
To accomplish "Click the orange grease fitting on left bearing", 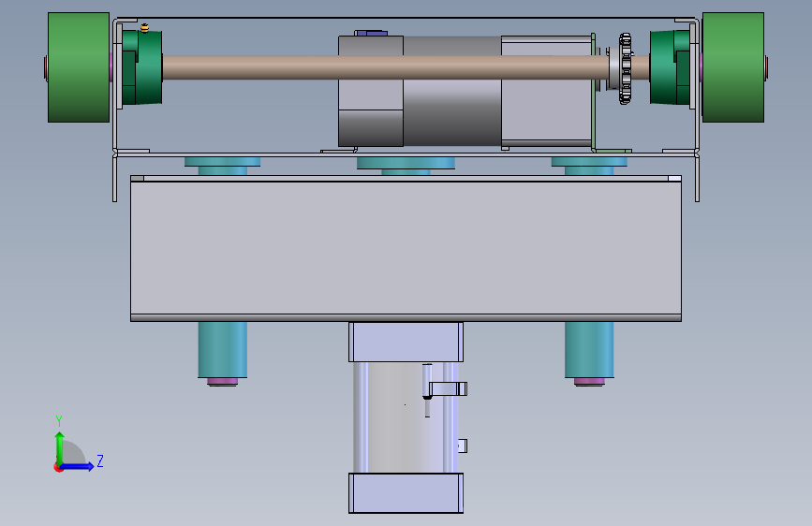I will pyautogui.click(x=145, y=28).
